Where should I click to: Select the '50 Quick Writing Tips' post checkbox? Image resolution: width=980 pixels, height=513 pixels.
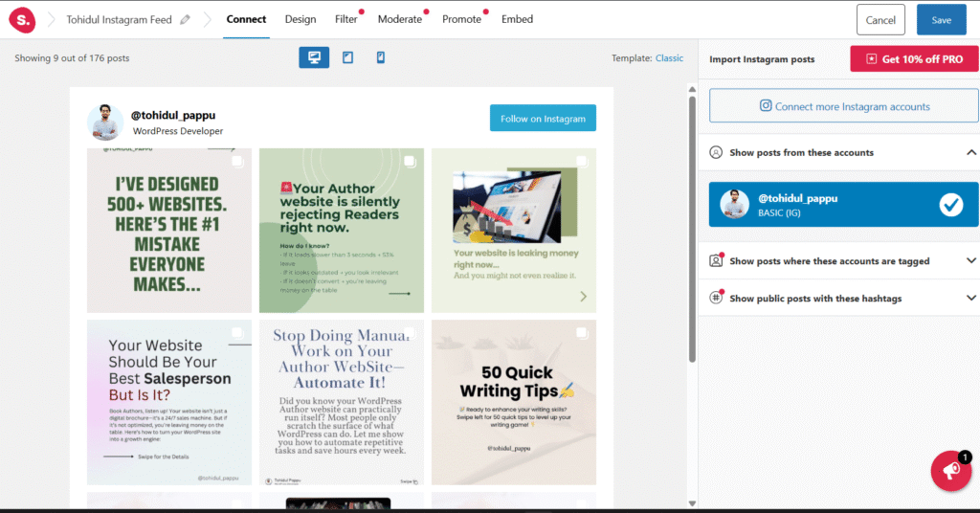582,333
